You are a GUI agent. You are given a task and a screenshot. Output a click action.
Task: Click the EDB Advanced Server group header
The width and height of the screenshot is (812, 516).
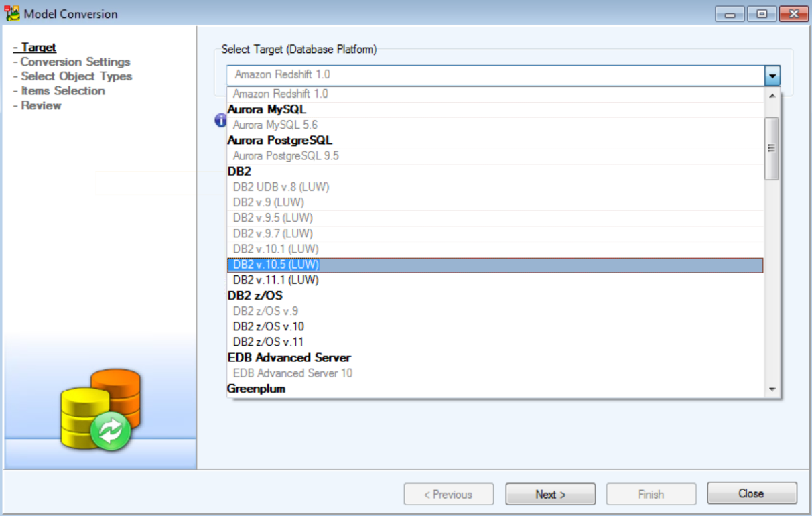click(x=496, y=358)
